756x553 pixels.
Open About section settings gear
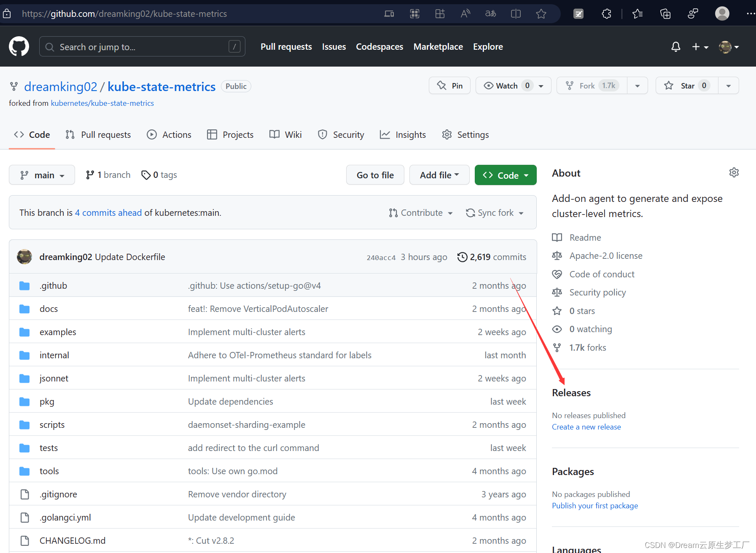point(734,172)
